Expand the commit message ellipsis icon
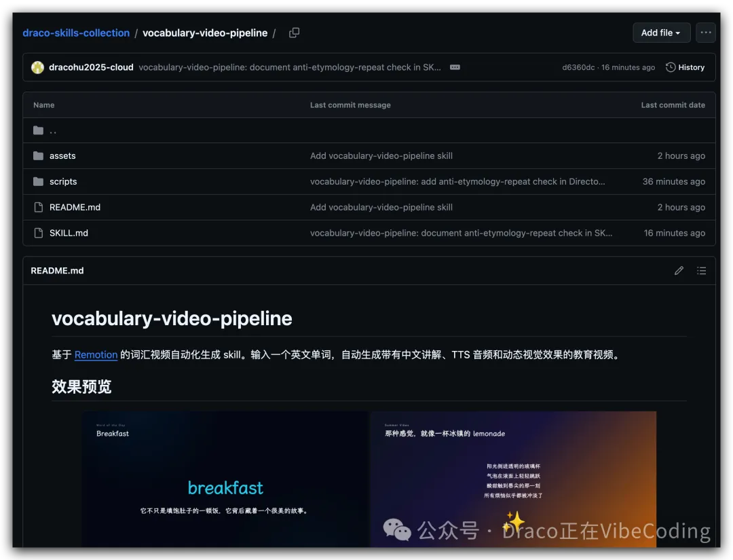Screen dimensions: 733x560 tap(455, 67)
